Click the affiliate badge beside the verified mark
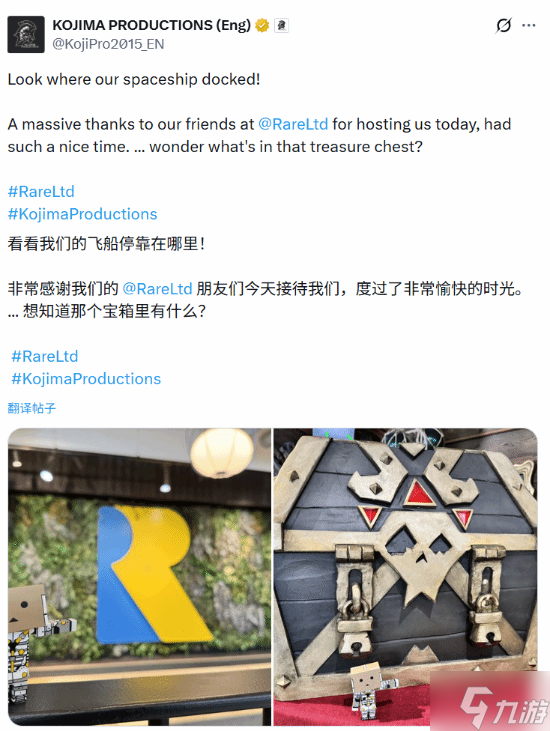 tap(282, 25)
